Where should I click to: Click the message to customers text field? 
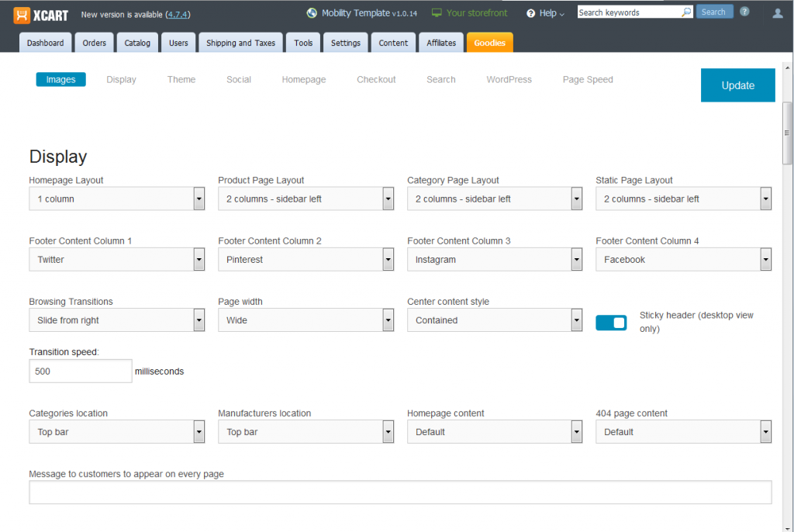[x=400, y=492]
